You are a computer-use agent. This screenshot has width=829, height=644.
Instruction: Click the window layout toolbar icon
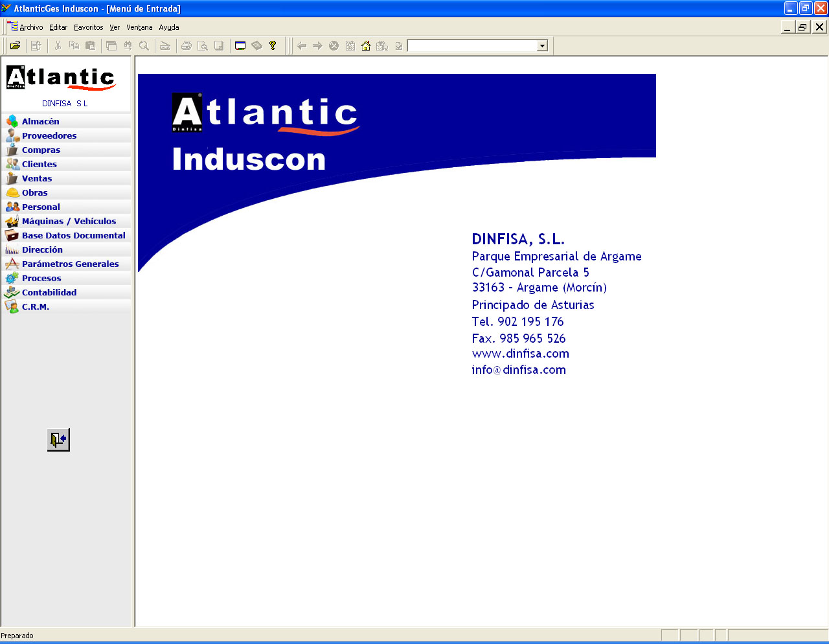[111, 45]
